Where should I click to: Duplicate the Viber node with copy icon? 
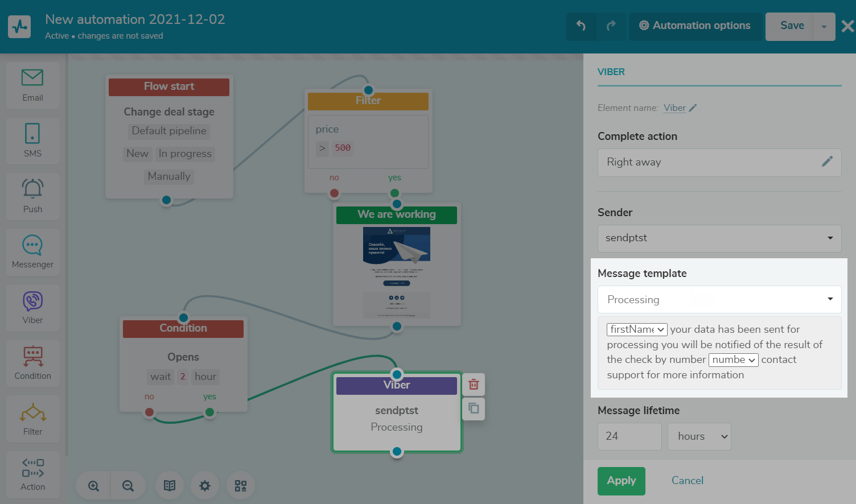pos(474,408)
